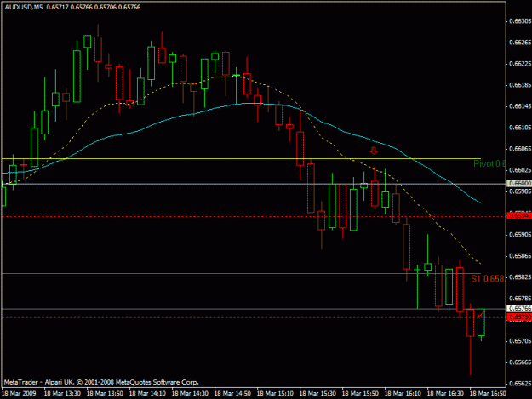Image resolution: width=532 pixels, height=399 pixels.
Task: Click the small red check mark on the last candle
Action: point(480,316)
